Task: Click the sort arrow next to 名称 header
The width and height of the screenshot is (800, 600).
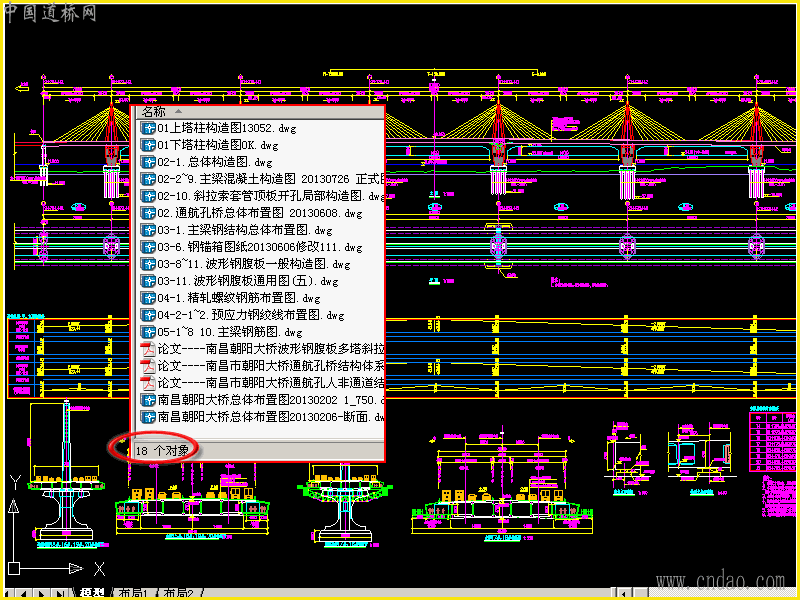Action: (x=178, y=111)
